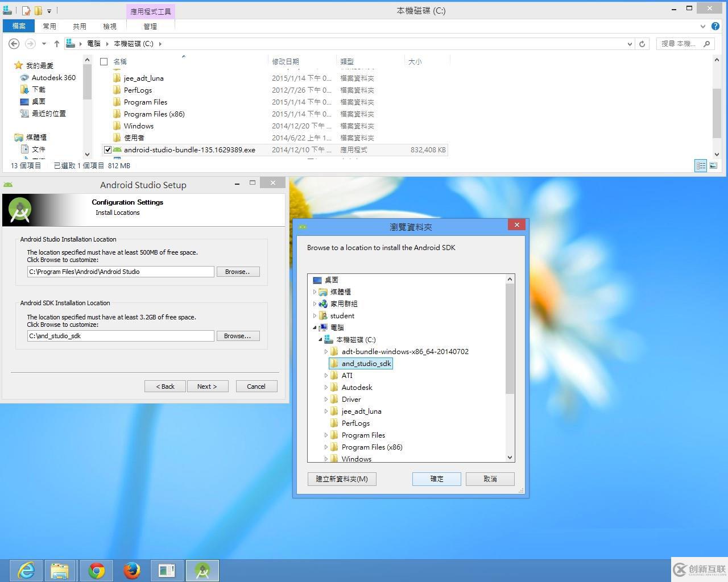728x582 pixels.
Task: Open 桌面 in Explorer sidebar
Action: coord(39,101)
